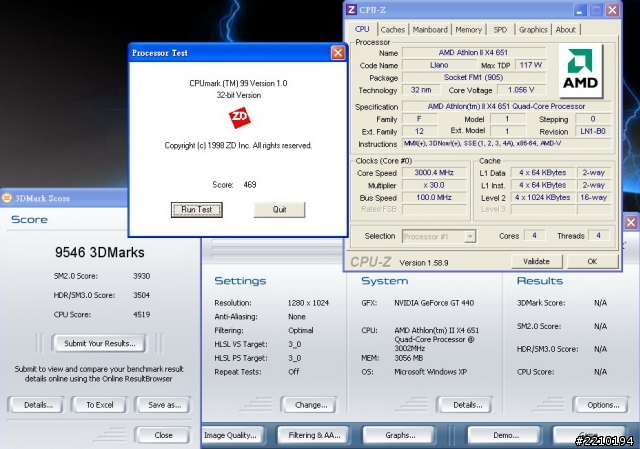Open Filtering & AA settings
The height and width of the screenshot is (449, 640).
[313, 435]
